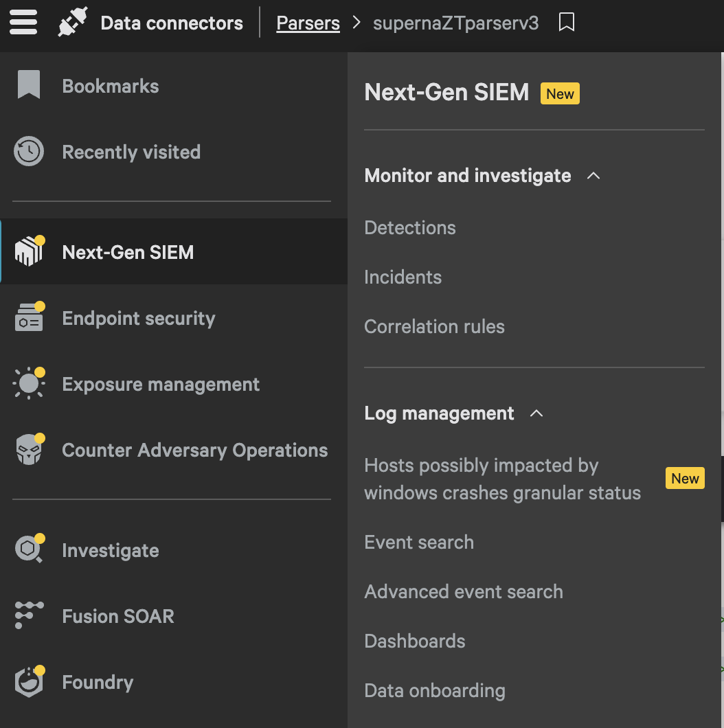Select the Next-Gen SIEM module icon
This screenshot has height=728, width=724.
28,251
